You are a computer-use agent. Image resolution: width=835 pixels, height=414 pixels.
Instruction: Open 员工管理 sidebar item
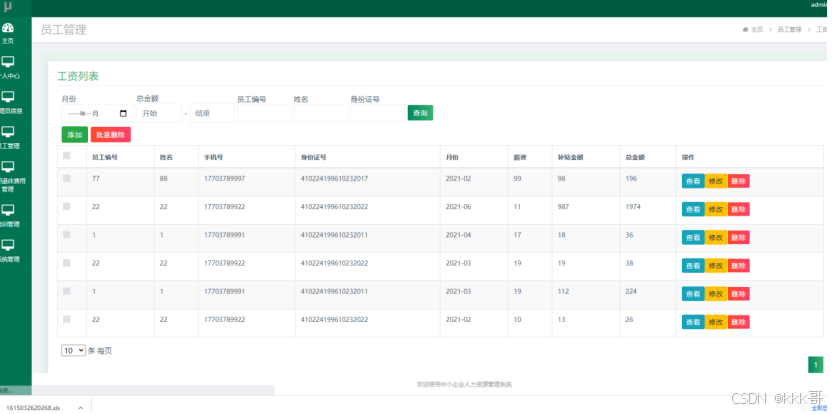pos(11,137)
